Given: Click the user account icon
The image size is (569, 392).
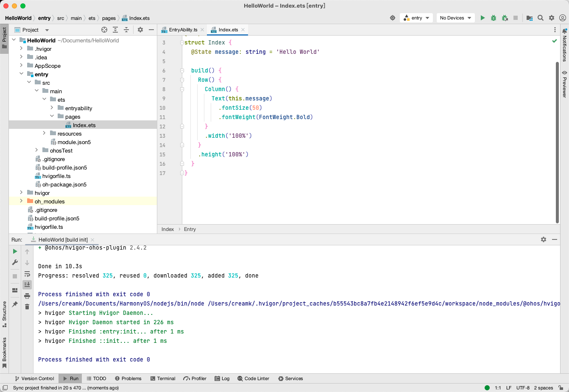Looking at the screenshot, I should click(x=563, y=18).
